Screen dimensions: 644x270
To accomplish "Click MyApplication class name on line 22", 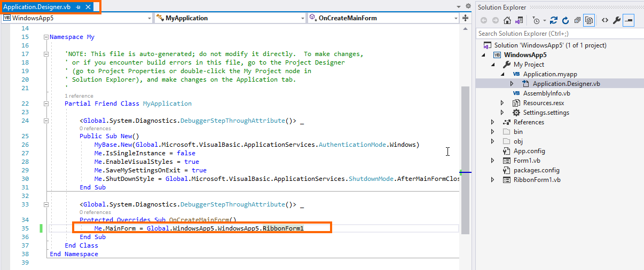I will [167, 104].
